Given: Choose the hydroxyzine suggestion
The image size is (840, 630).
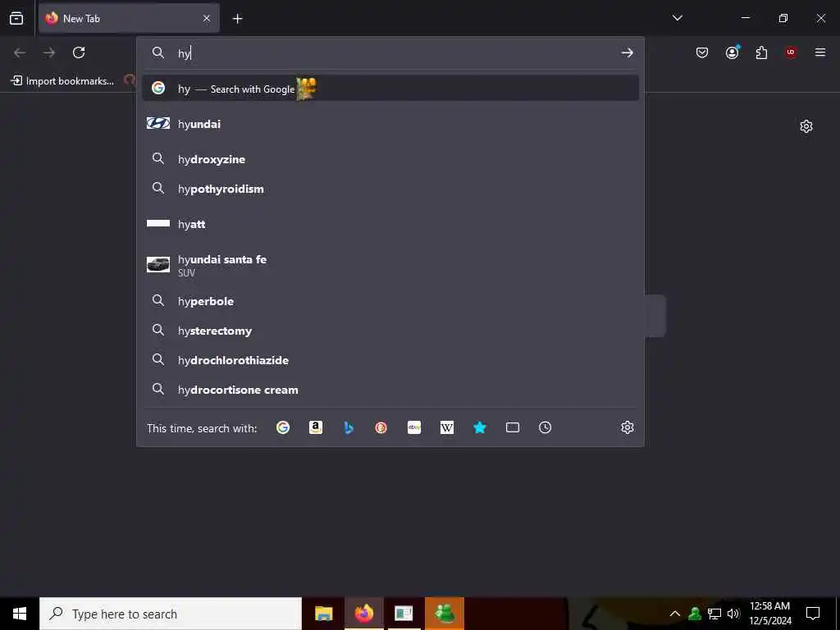Looking at the screenshot, I should click(390, 159).
